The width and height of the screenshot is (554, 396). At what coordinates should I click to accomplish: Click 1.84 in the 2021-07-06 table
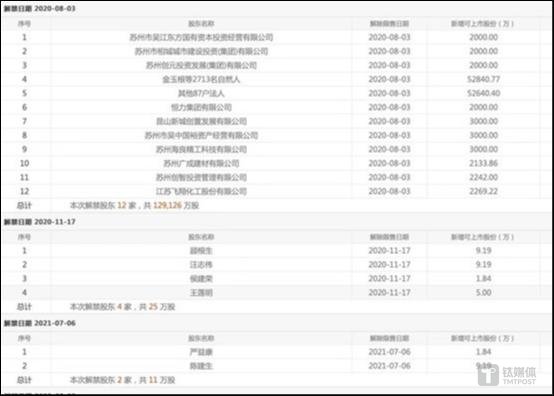tap(483, 352)
